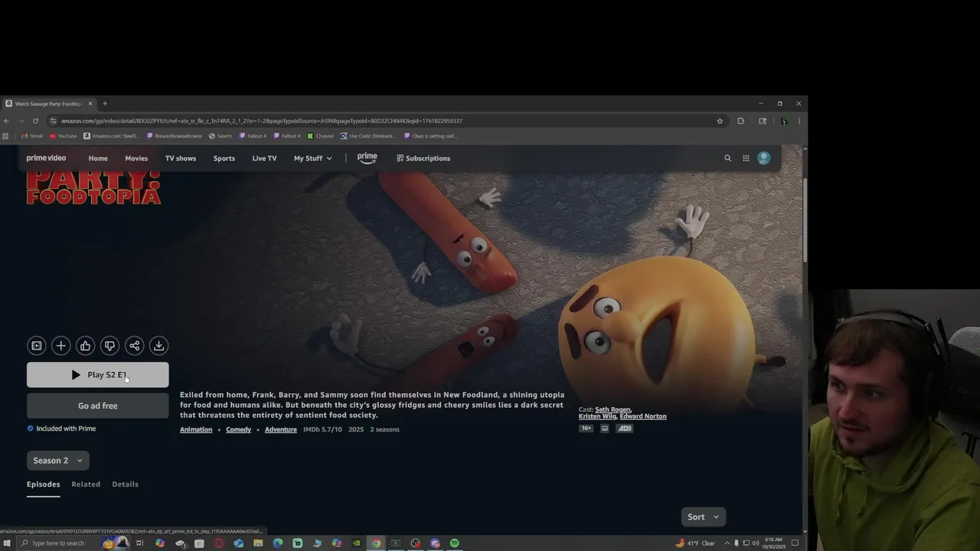Viewport: 980px width, 551px height.
Task: Open Live TV in Prime Video nav
Action: pos(264,158)
